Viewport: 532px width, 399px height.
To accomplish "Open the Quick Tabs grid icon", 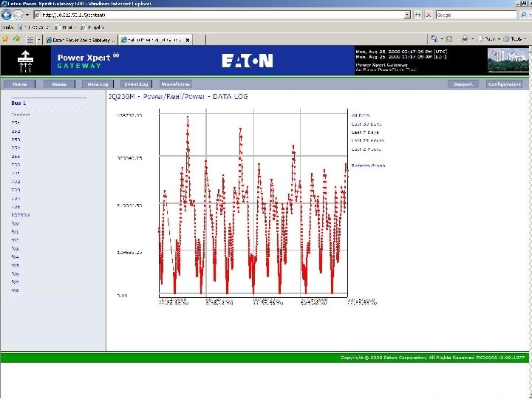I will click(x=30, y=40).
